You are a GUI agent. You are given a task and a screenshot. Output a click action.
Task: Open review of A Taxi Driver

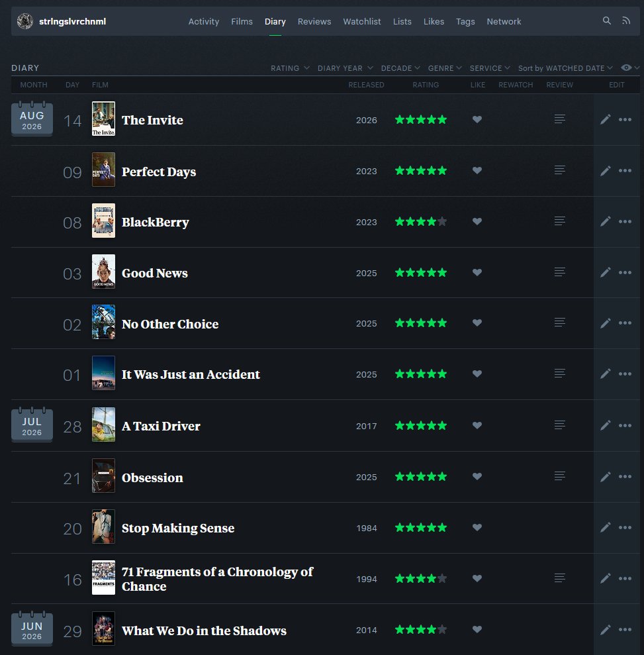[560, 425]
